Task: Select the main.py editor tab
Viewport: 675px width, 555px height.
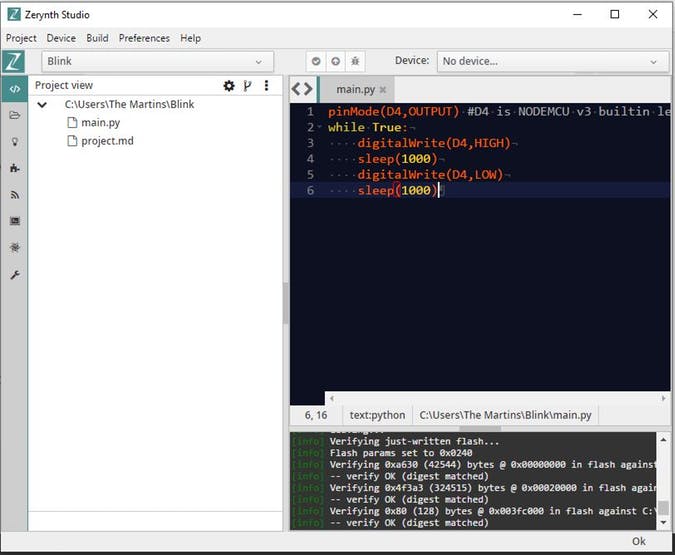Action: tap(356, 90)
